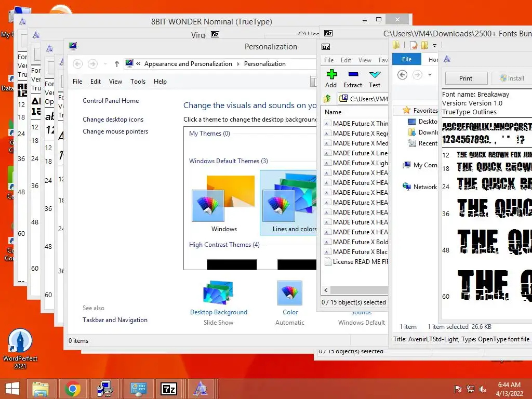The width and height of the screenshot is (532, 399).
Task: Click Favorites in Explorer navigation pane
Action: 420,110
